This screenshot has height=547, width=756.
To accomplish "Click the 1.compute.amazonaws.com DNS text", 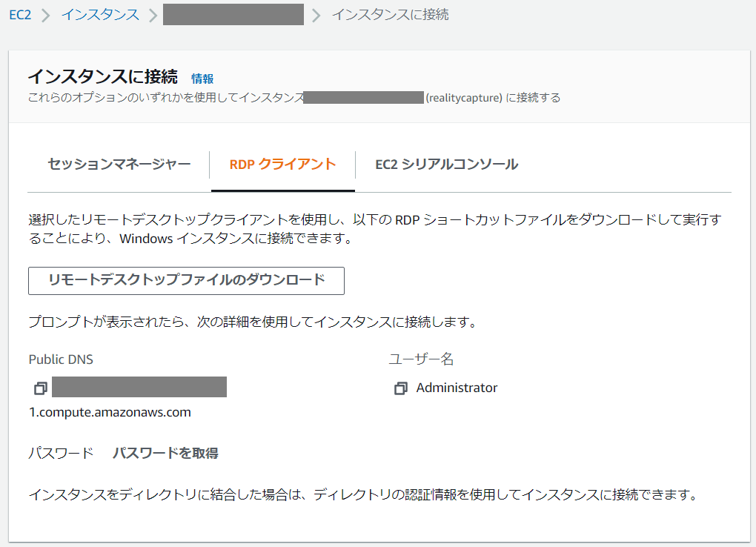I will coord(110,412).
